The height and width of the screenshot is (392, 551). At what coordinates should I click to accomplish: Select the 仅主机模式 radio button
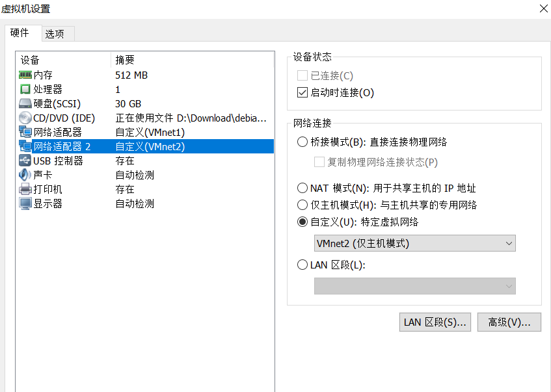(302, 205)
